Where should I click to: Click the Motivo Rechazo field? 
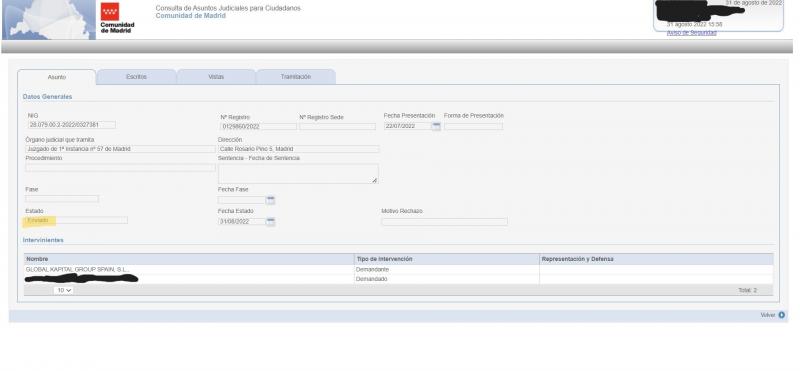pyautogui.click(x=444, y=222)
